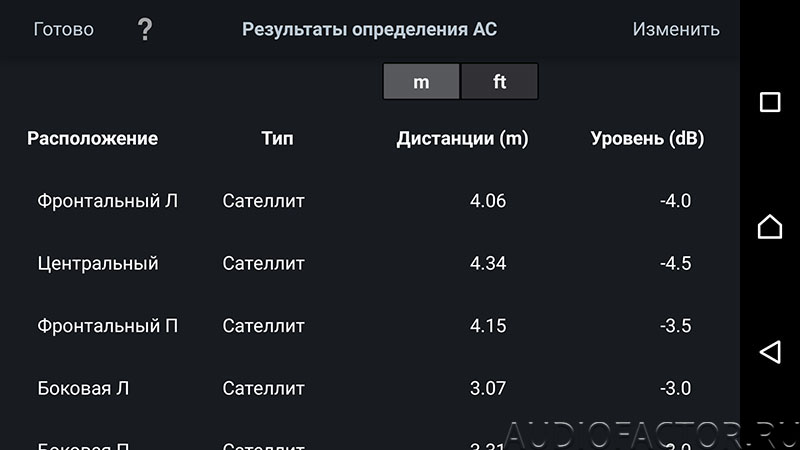Viewport: 800px width, 450px height.
Task: Tap the Android home icon
Action: click(x=770, y=227)
